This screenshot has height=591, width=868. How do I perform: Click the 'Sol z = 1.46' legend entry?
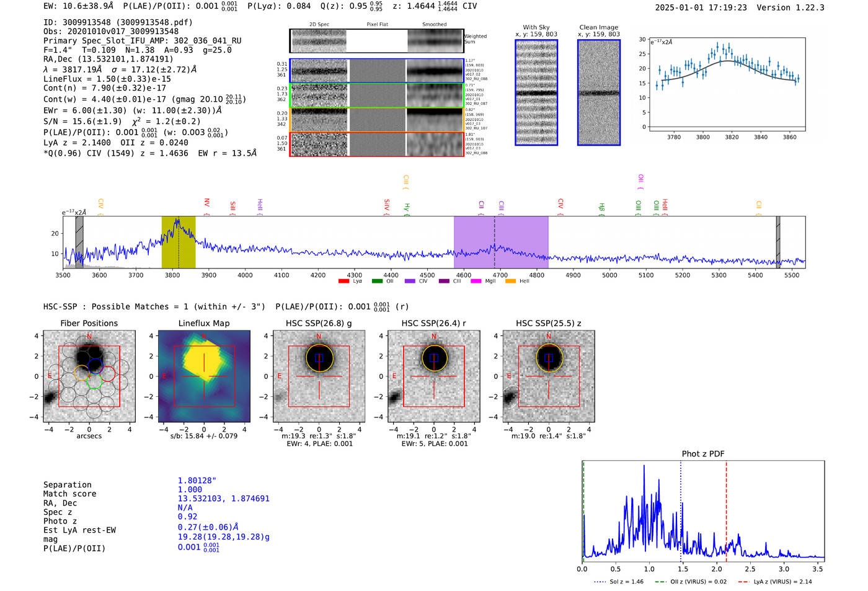point(619,582)
